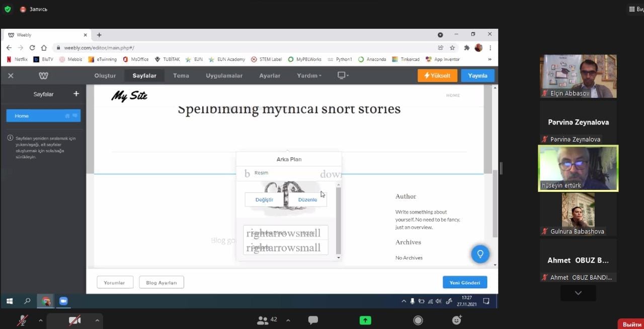Expand more participants chevron below video tiles
This screenshot has height=329, width=644.
point(578,293)
